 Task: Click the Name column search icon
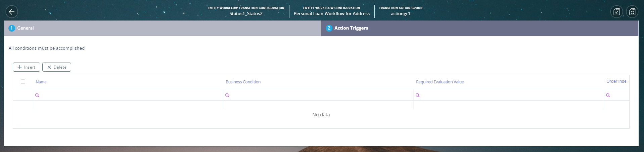(37, 95)
